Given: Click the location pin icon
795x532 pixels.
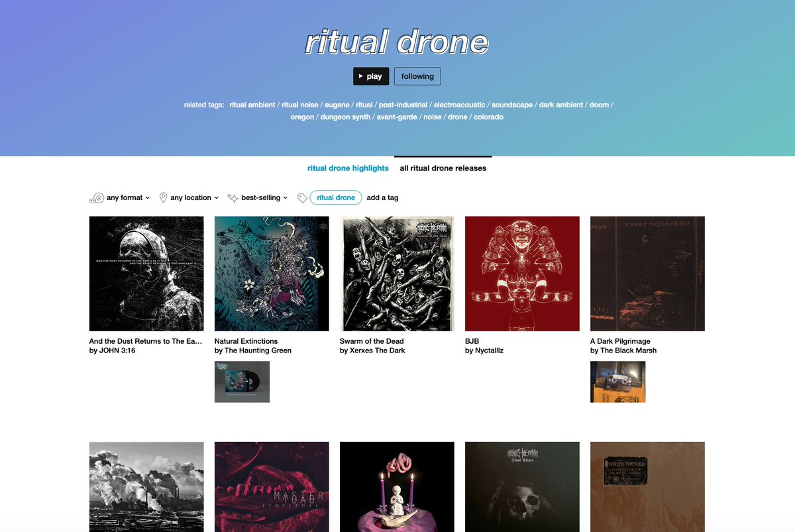Looking at the screenshot, I should click(x=163, y=197).
